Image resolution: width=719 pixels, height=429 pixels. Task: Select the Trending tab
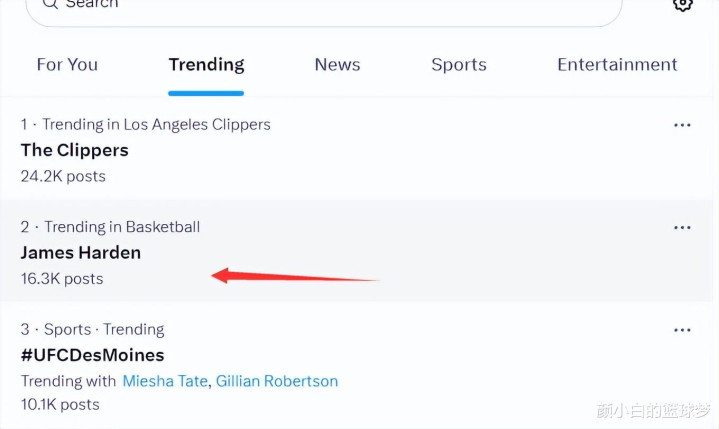pos(206,65)
